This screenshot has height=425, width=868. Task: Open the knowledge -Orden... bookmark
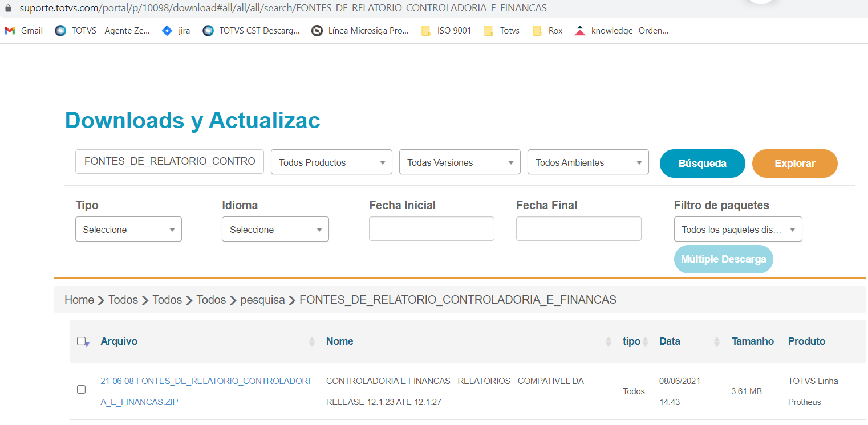pos(621,31)
